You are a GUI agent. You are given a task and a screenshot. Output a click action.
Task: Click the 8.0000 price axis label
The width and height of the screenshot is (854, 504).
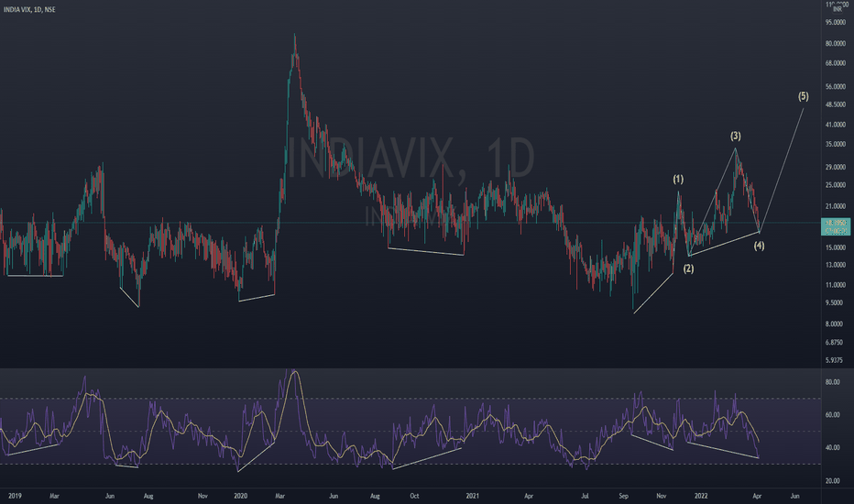[x=836, y=323]
